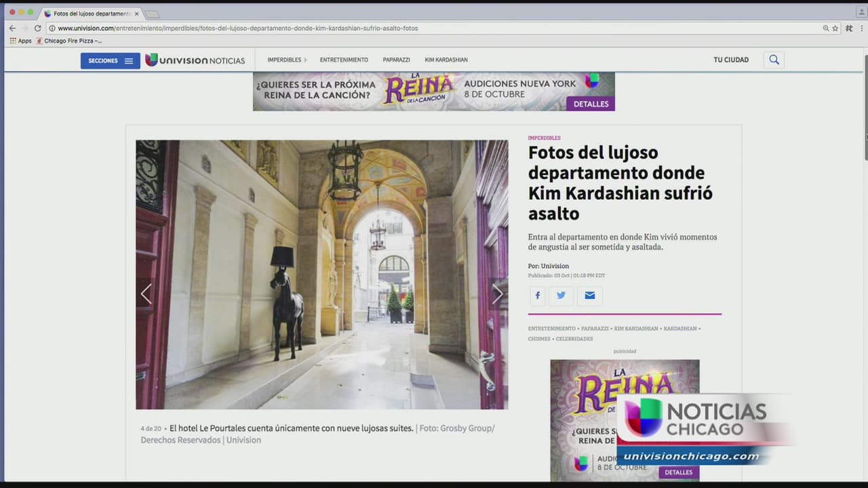Open the Tu Ciudad menu
Screen dimensions: 868x488
pos(731,60)
